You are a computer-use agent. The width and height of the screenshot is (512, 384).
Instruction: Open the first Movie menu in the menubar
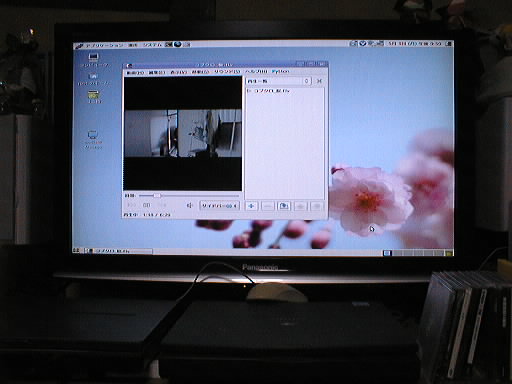click(x=135, y=73)
